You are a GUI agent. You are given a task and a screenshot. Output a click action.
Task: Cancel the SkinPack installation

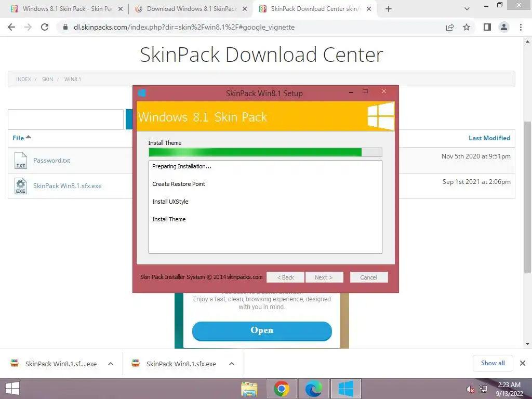[369, 277]
